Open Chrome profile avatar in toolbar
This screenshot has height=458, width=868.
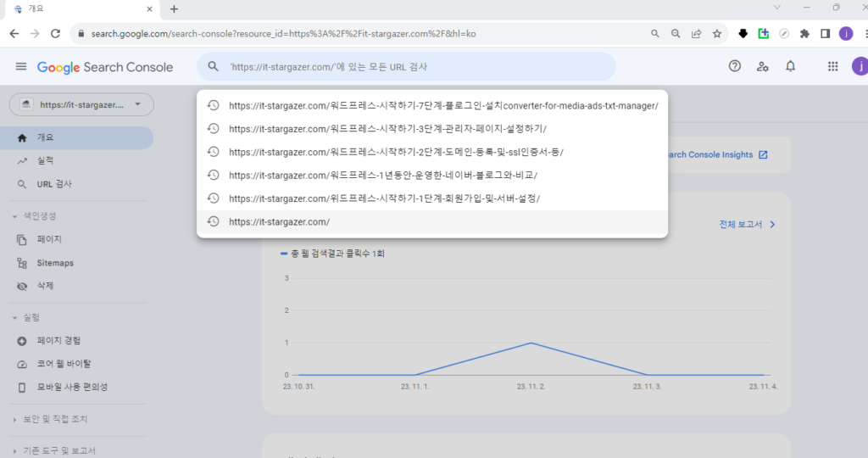(846, 34)
